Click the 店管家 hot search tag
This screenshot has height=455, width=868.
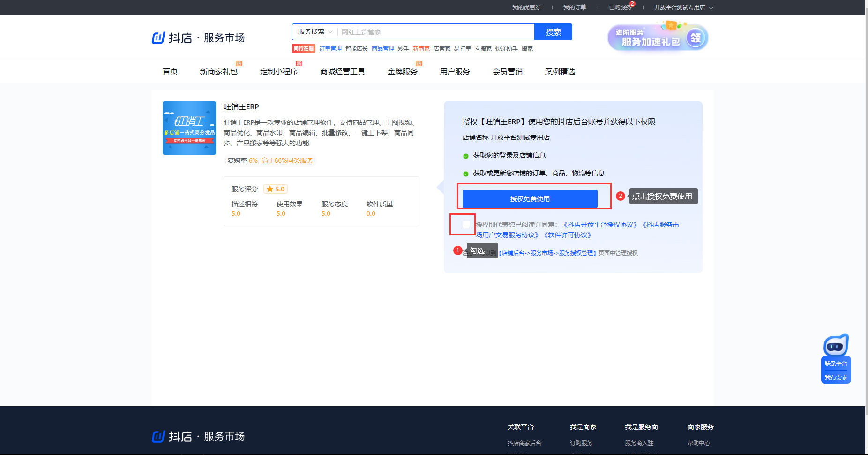point(442,49)
